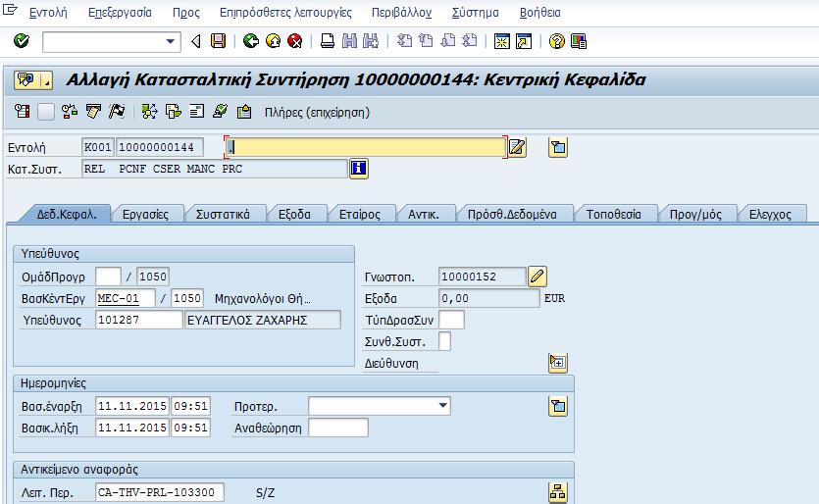Click the green checkmark Enter icon
819x504 pixels.
(22, 41)
